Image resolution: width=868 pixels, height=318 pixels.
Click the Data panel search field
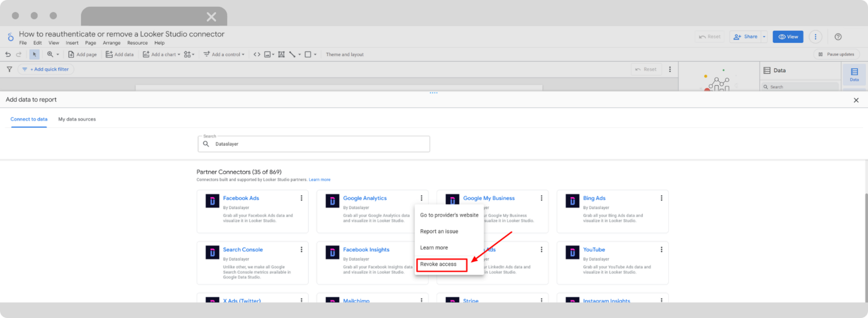(800, 87)
